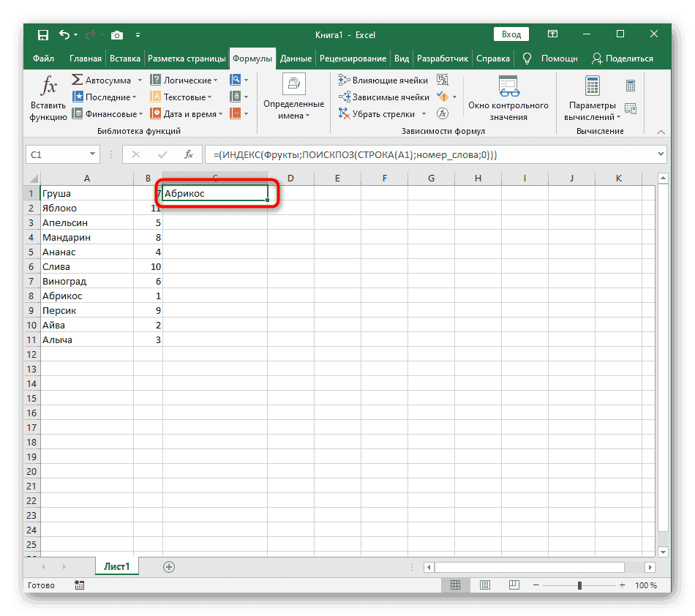Click the Поделиться share button
The width and height of the screenshot is (695, 616).
pos(623,59)
